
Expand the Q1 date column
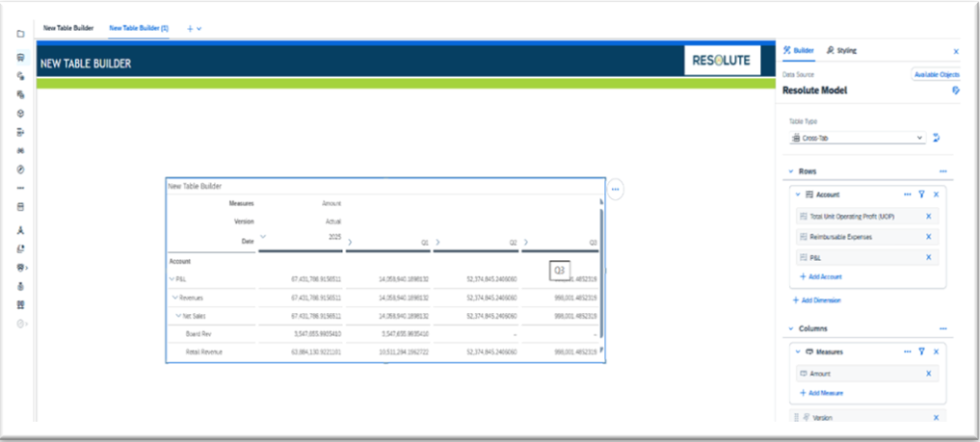point(350,243)
